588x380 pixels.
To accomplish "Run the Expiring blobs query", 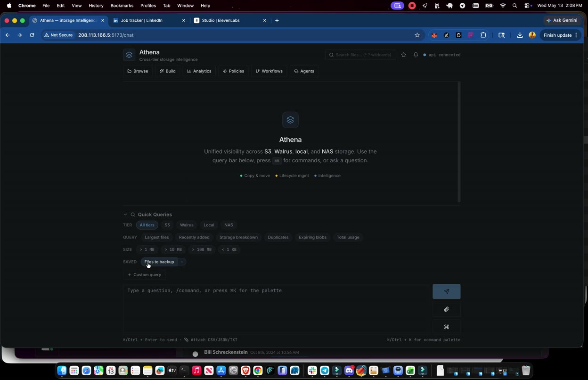I will [312, 238].
